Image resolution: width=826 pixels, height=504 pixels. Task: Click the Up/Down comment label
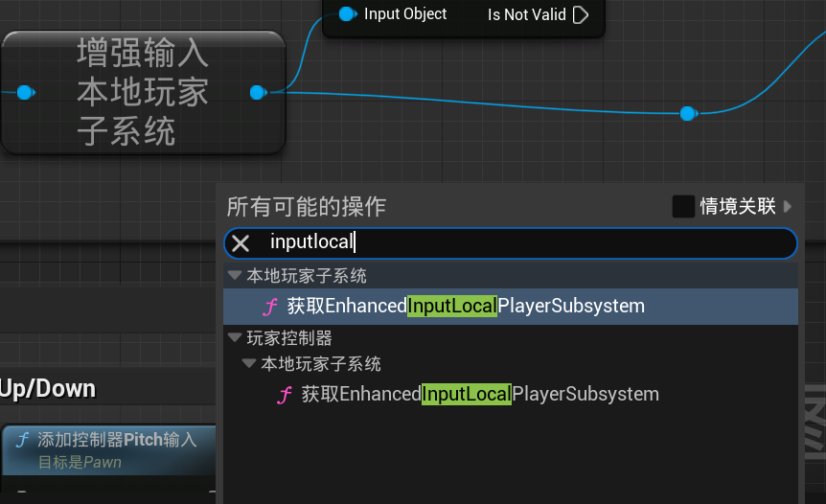click(x=47, y=389)
